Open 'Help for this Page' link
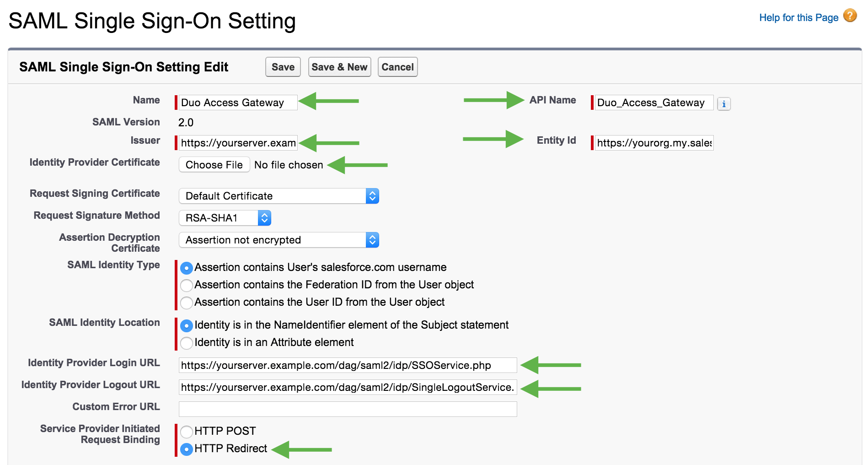Screen dimensions: 868x465 [798, 17]
